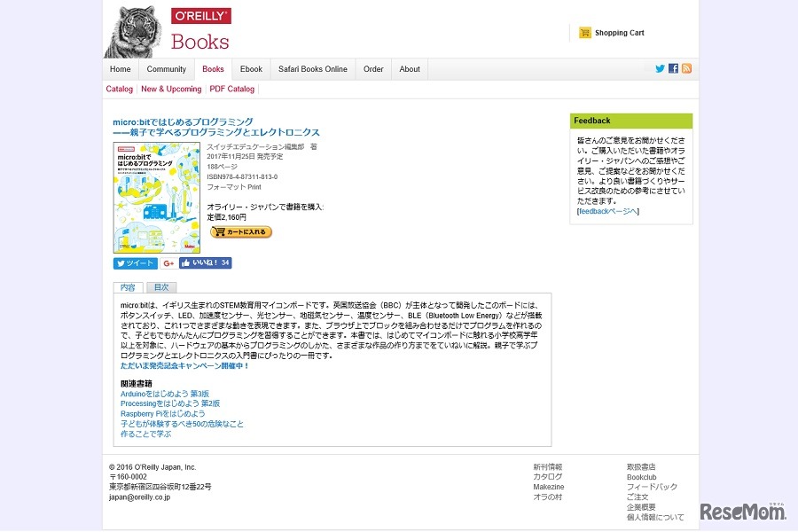Switch to the 目次 tab
This screenshot has height=532, width=798.
(x=161, y=287)
